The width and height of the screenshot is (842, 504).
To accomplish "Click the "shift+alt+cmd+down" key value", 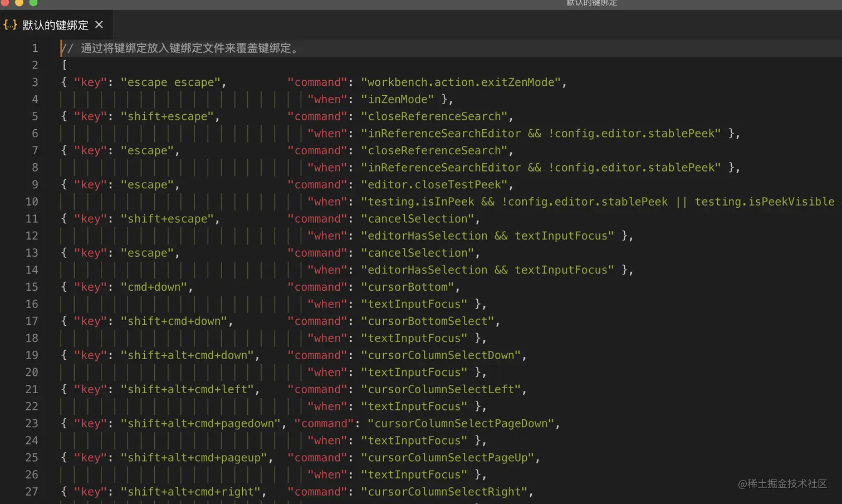I will click(187, 355).
